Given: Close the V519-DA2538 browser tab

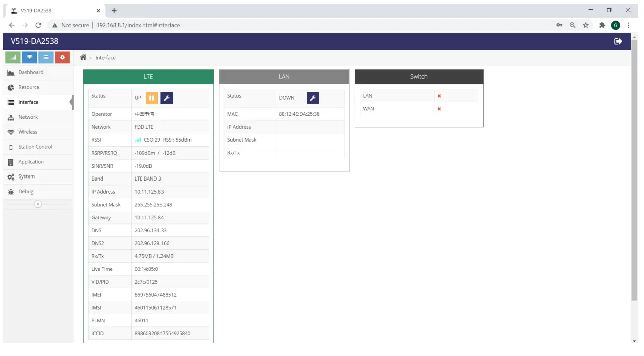Looking at the screenshot, I should [x=98, y=10].
